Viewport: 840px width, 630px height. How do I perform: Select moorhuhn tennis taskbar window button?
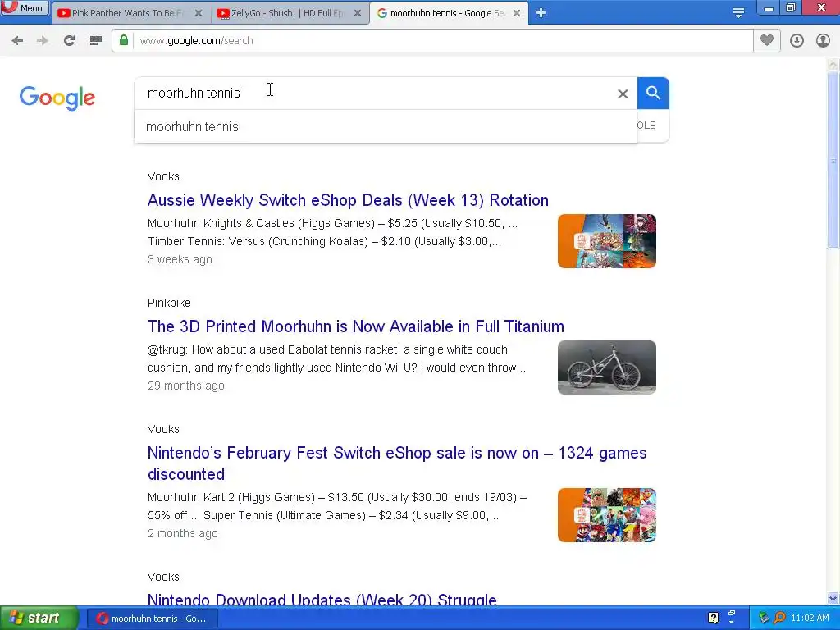point(153,619)
